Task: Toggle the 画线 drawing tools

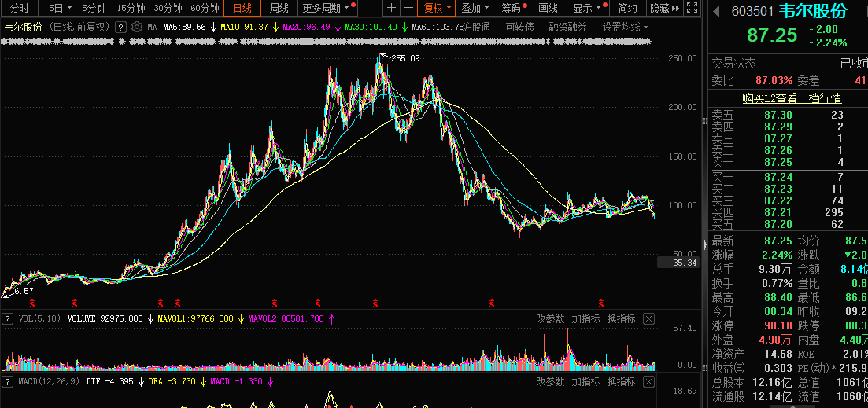Action: 548,9
